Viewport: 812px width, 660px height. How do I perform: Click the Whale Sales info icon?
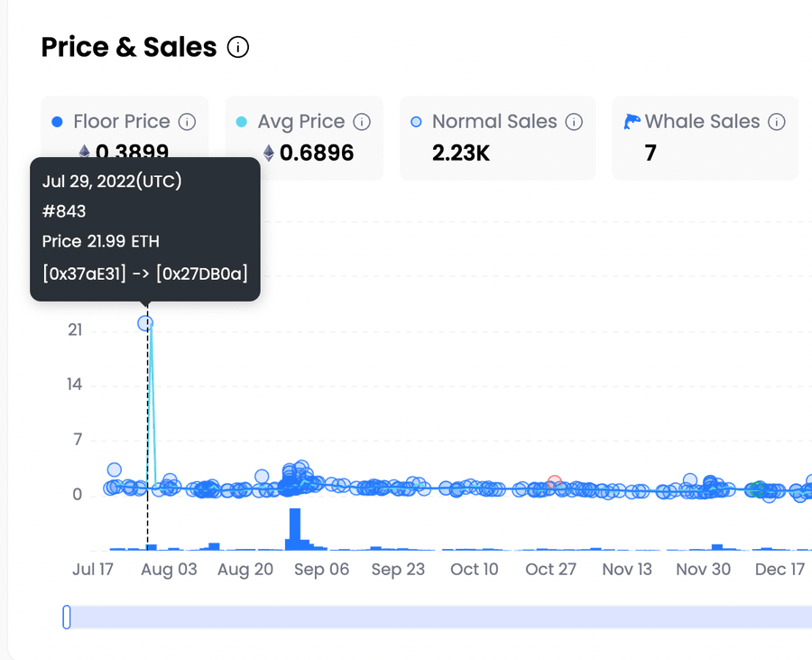(x=776, y=122)
